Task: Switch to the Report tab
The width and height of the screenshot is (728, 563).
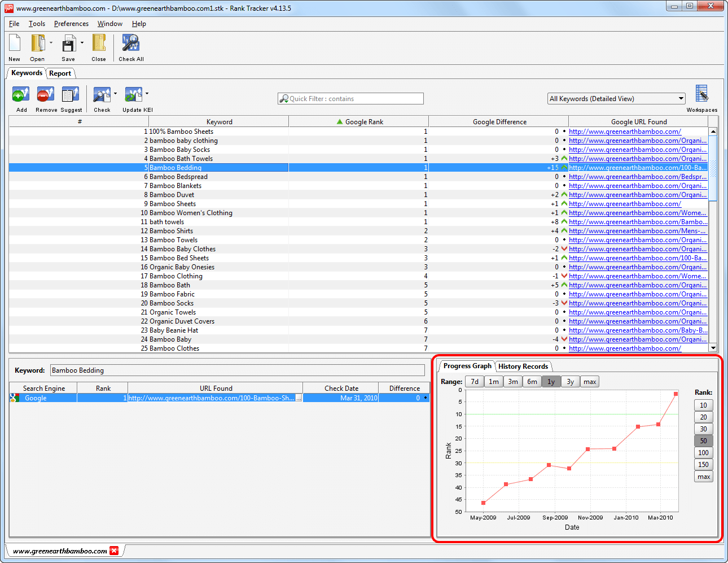Action: tap(60, 73)
